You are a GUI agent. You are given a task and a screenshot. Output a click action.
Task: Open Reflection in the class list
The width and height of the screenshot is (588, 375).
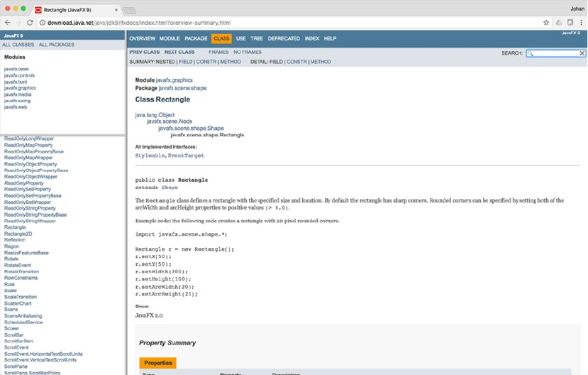[x=15, y=239]
